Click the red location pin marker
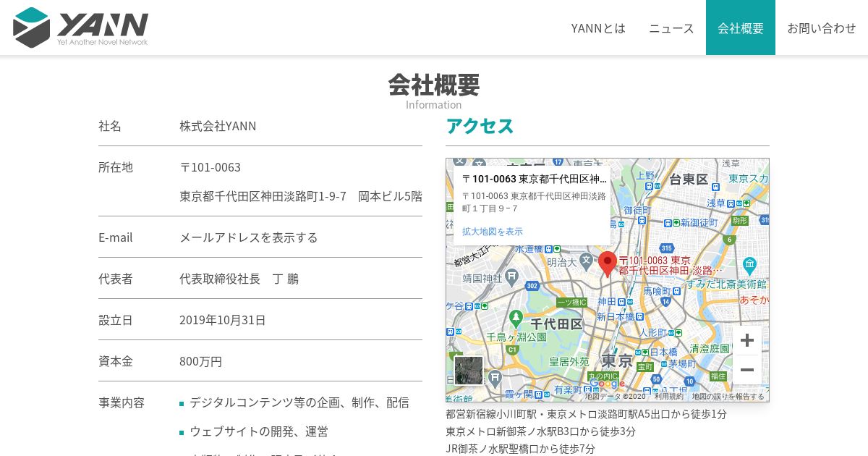 (608, 264)
